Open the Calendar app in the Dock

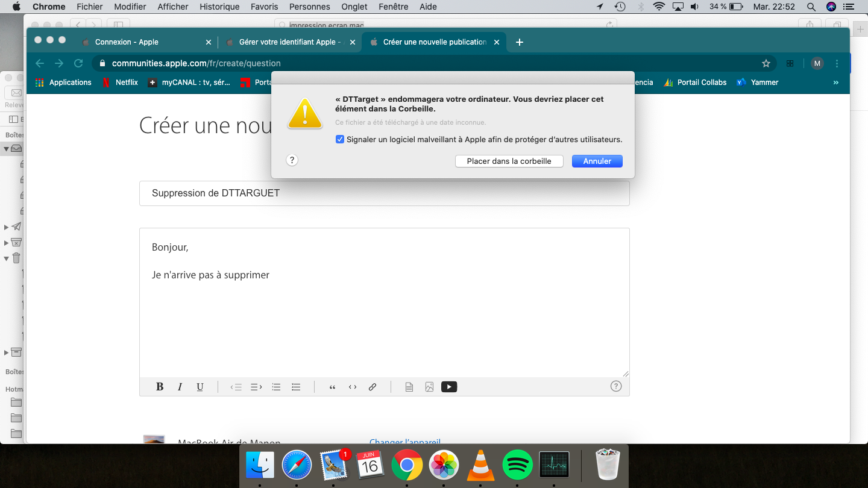point(370,465)
